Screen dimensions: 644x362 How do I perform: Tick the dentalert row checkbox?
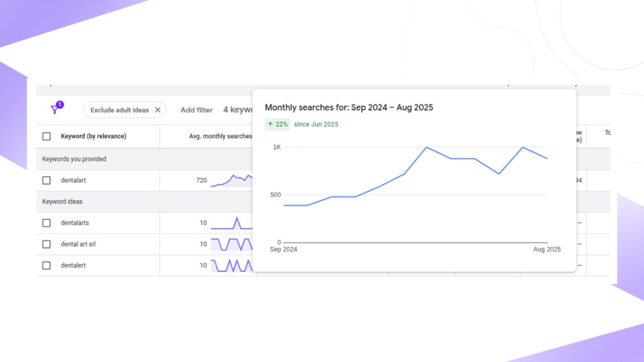(x=47, y=265)
